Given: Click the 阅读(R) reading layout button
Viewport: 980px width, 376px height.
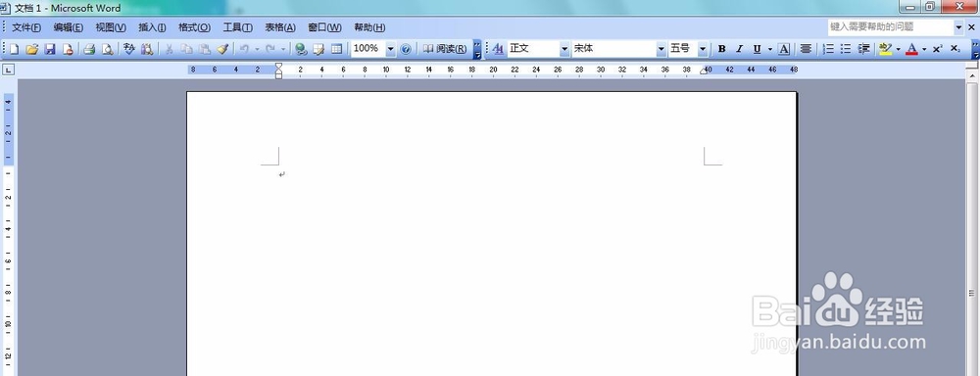Looking at the screenshot, I should pyautogui.click(x=444, y=49).
